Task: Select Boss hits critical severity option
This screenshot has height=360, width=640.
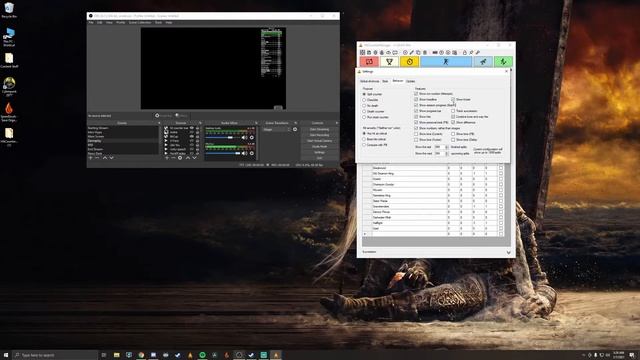Action: tap(364, 139)
